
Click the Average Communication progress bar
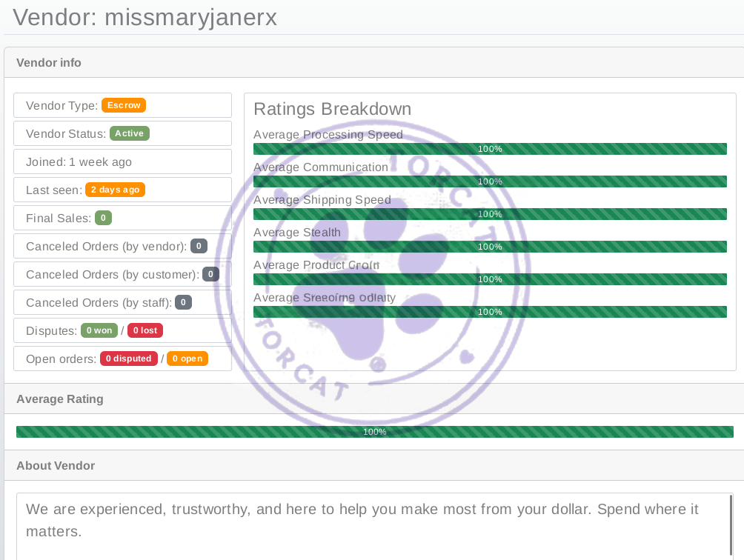[x=490, y=181]
